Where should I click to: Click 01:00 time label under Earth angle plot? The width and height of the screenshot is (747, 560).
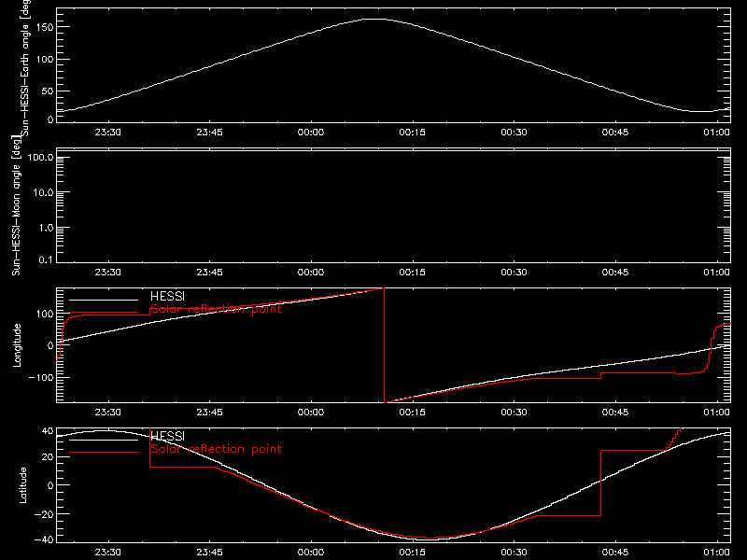716,132
